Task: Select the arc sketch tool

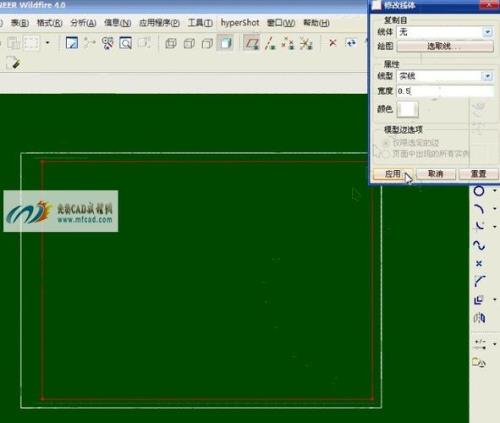Action: [x=479, y=209]
